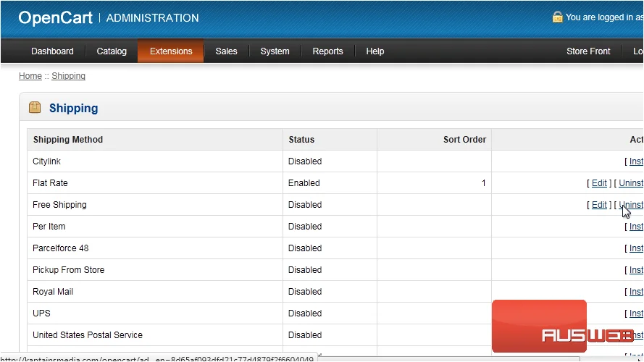Select the Royal Mail row name
The width and height of the screenshot is (644, 362).
coord(53,292)
